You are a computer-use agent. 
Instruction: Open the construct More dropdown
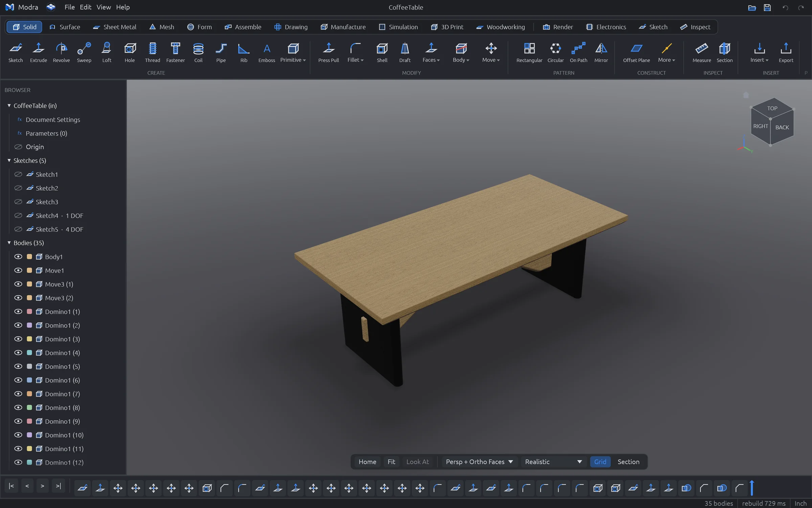666,52
